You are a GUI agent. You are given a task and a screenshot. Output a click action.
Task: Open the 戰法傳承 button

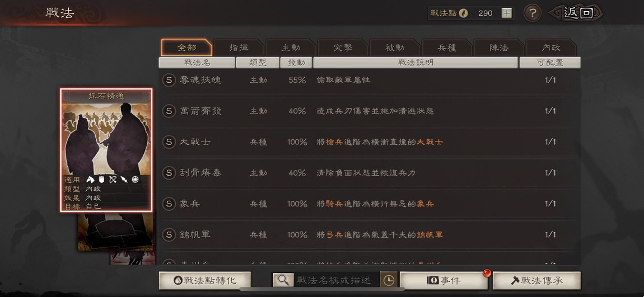[x=537, y=281]
